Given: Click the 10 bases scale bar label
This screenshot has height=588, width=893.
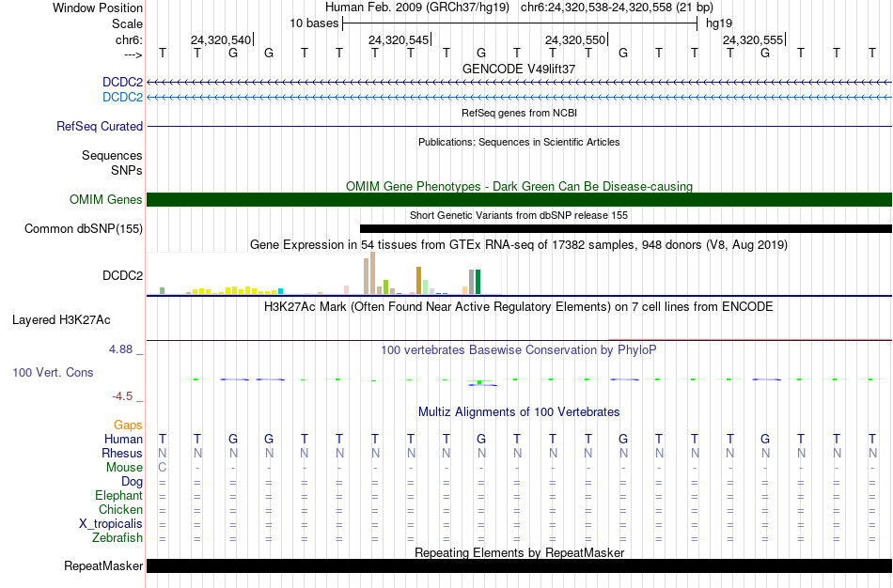Looking at the screenshot, I should tap(314, 23).
